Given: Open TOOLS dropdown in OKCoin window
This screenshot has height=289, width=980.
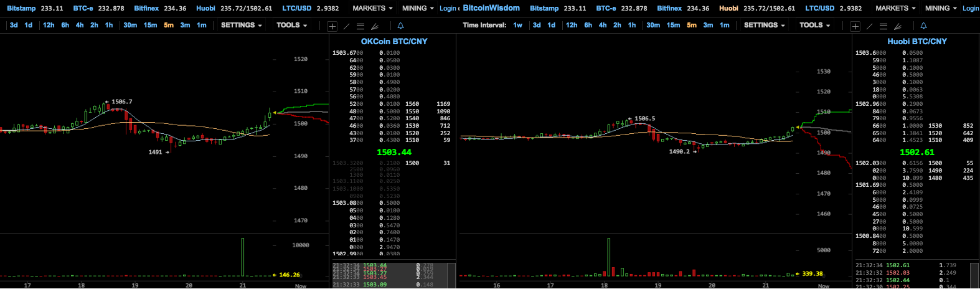Looking at the screenshot, I should pos(292,25).
